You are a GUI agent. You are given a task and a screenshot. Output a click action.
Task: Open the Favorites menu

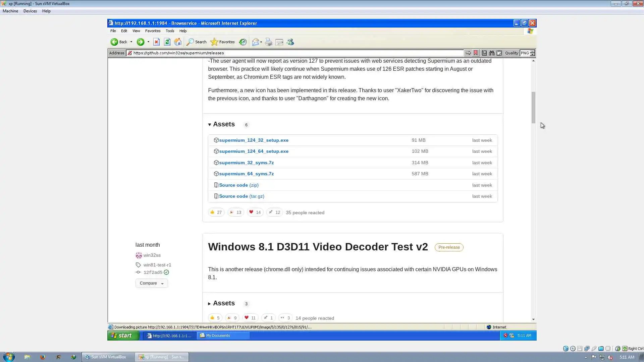[153, 31]
